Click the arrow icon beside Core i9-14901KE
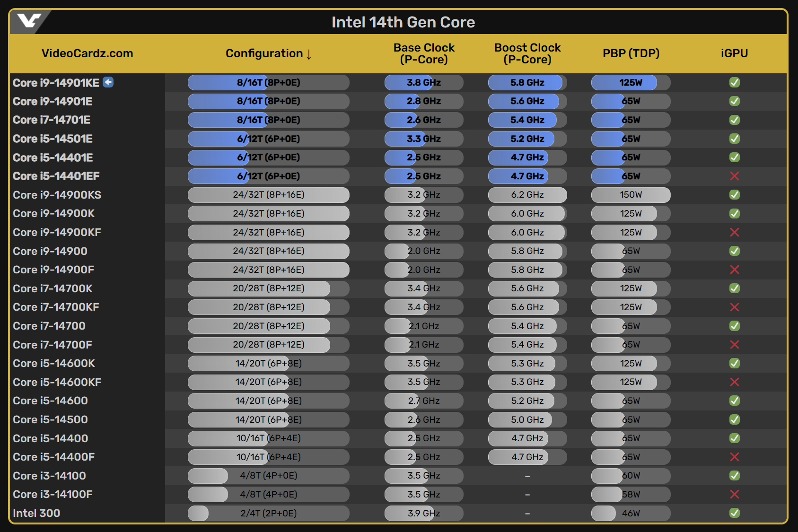Viewport: 798px width, 532px height. (x=108, y=82)
